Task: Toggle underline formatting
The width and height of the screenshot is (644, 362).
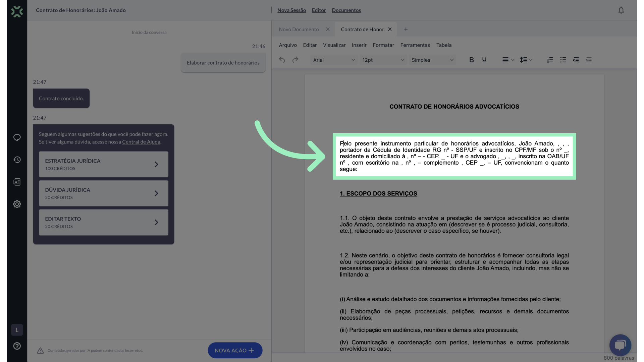Action: click(484, 60)
